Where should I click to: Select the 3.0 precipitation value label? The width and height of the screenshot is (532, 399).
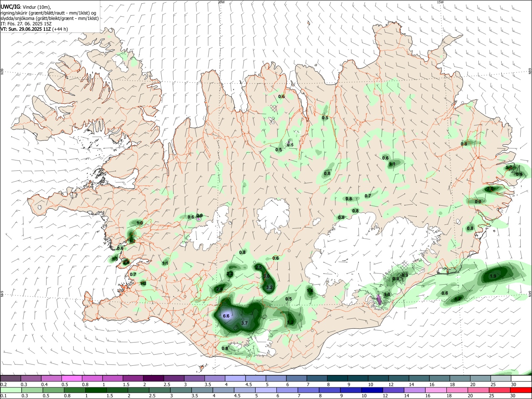click(267, 276)
